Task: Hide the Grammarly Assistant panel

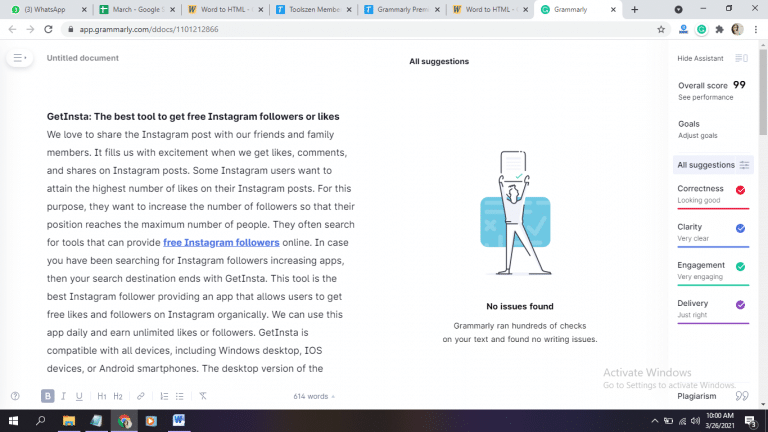Action: tap(712, 59)
